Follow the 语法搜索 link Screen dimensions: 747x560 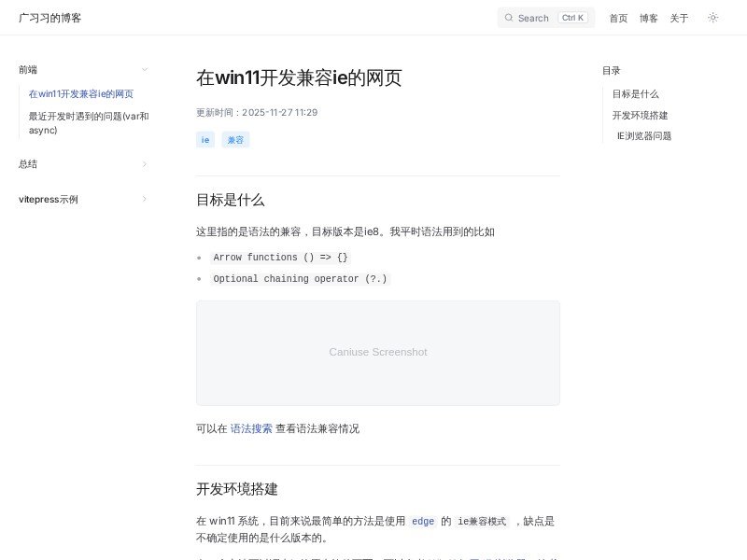251,428
